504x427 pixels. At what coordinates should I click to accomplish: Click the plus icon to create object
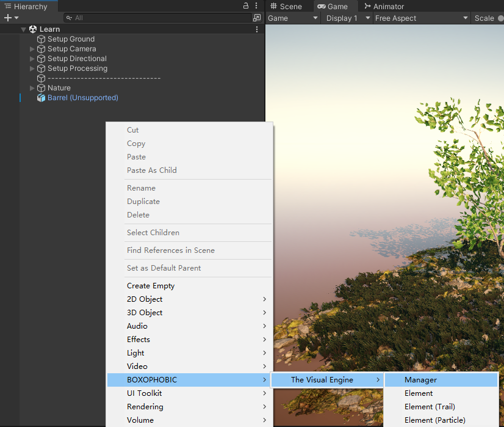tap(8, 18)
